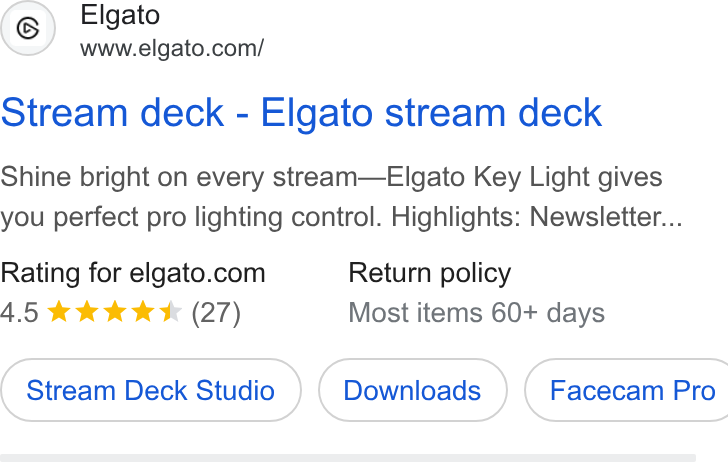Click the Elgato favicon logo
Screen dimensions: 728x462
pyautogui.click(x=28, y=28)
